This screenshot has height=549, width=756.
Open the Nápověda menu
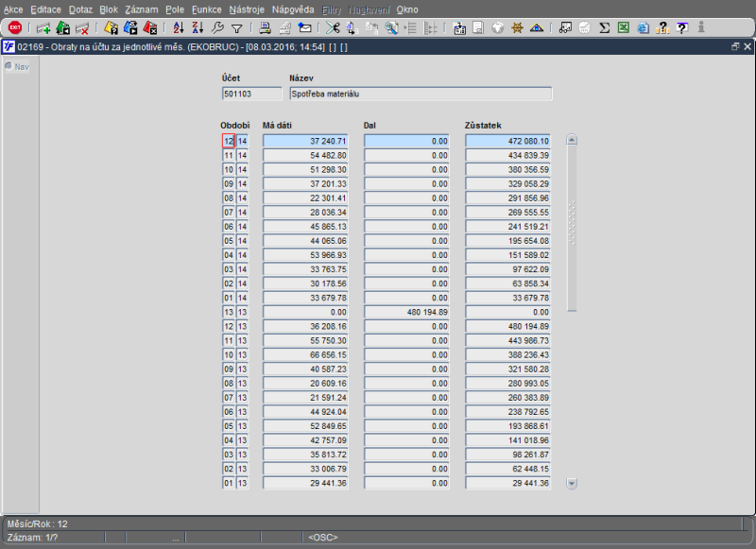pos(293,9)
